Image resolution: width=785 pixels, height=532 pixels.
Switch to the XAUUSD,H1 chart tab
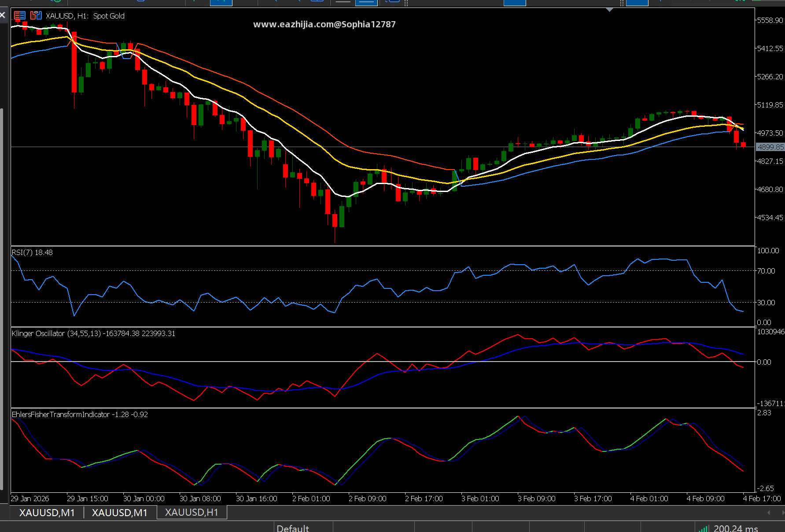(x=192, y=512)
